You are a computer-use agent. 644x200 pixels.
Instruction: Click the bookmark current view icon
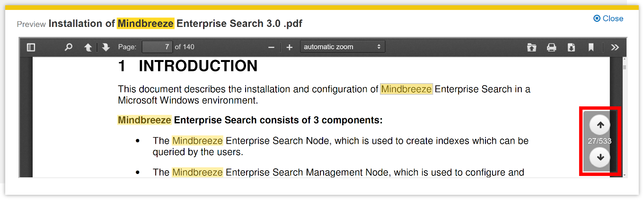click(591, 47)
